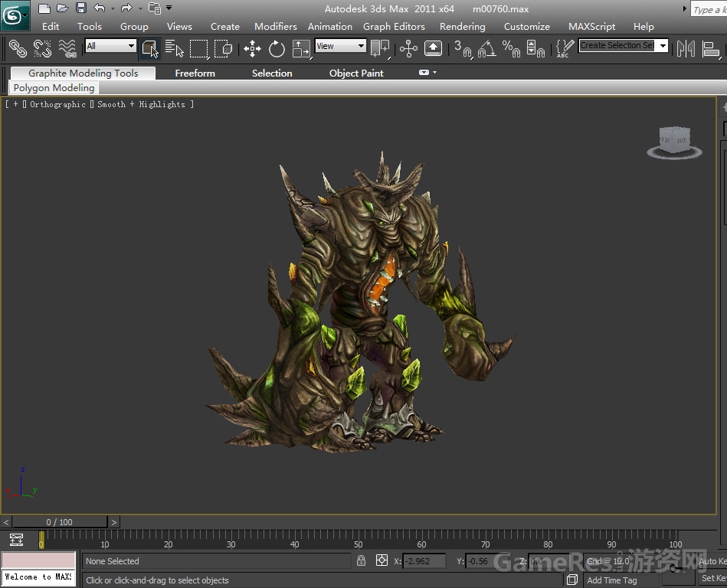Open the Modifiers menu

pos(276,26)
